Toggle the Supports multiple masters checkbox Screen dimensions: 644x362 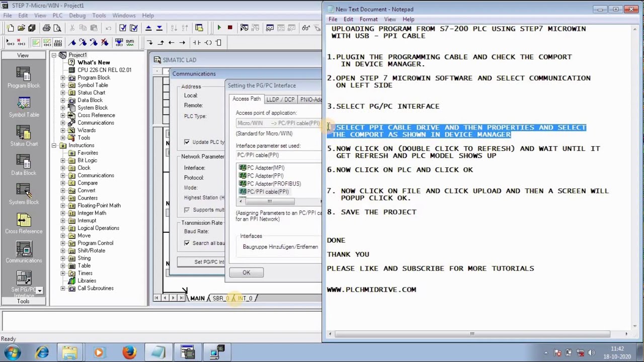187,210
